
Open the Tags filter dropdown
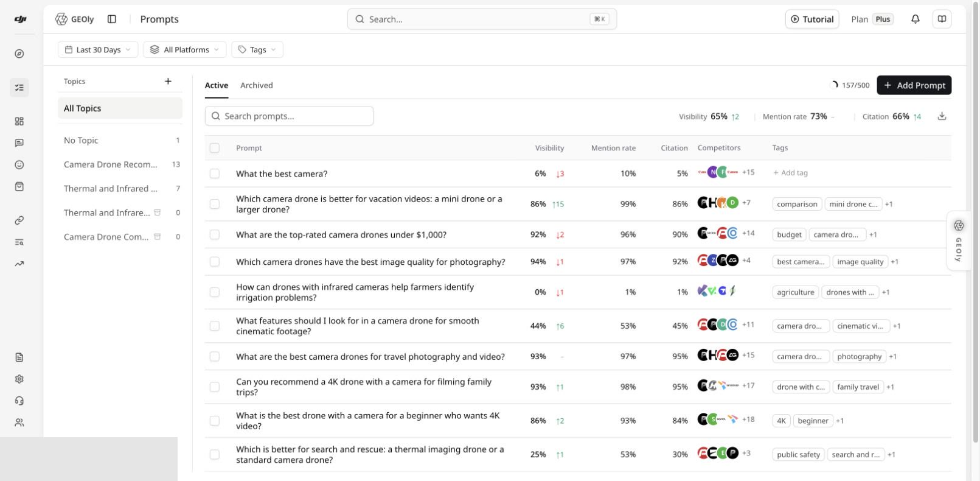point(257,50)
